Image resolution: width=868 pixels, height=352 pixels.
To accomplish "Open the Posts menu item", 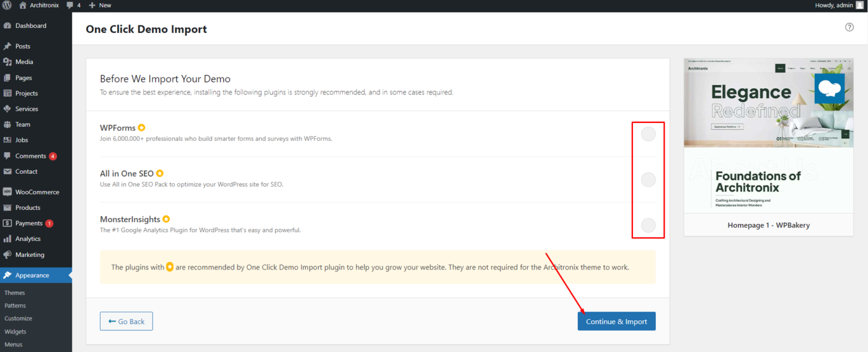I will tap(36, 47).
